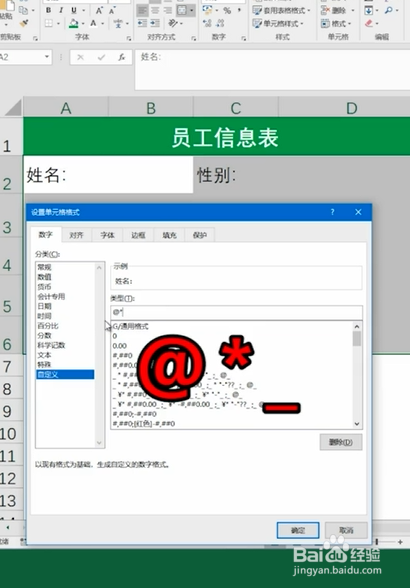
Task: Open the Merge and Center dropdown arrow
Action: tap(191, 10)
